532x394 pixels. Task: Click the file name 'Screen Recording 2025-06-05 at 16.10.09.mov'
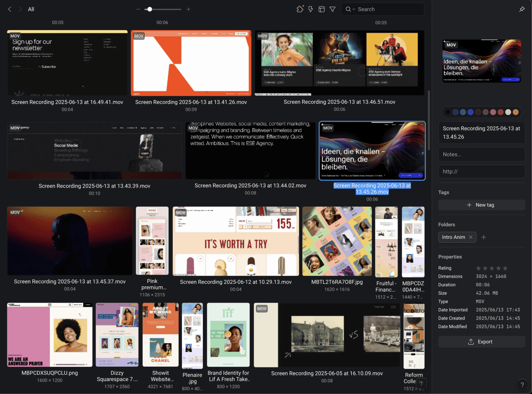coord(327,373)
